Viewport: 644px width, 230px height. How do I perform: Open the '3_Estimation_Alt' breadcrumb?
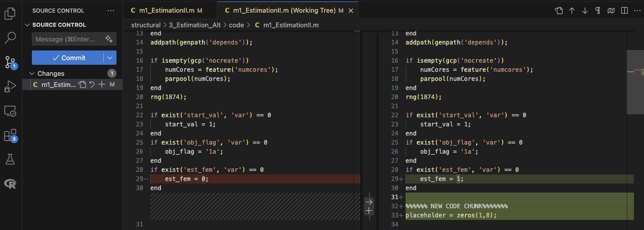coord(194,25)
